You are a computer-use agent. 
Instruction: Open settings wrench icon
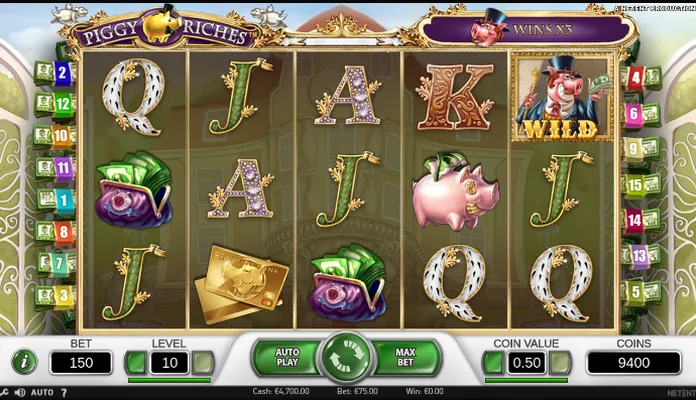point(4,392)
